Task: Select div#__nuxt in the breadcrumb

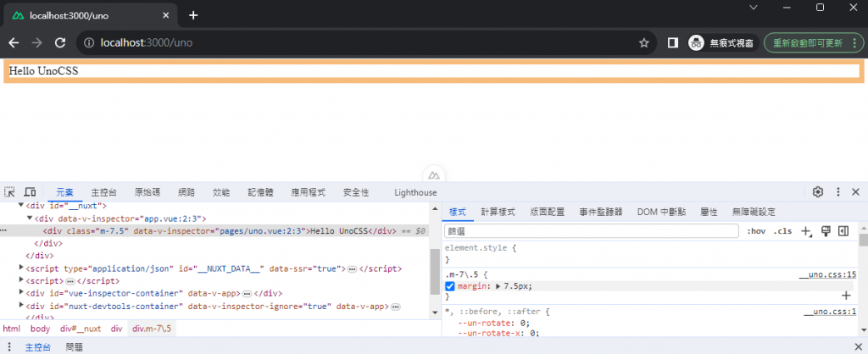Action: pyautogui.click(x=81, y=329)
